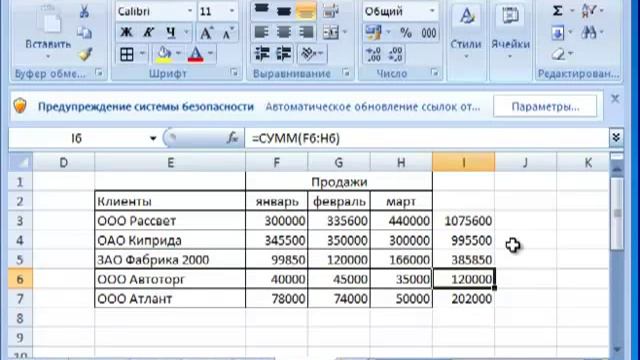Click the Cut scissors icon
This screenshot has height=360, width=640.
tap(84, 12)
